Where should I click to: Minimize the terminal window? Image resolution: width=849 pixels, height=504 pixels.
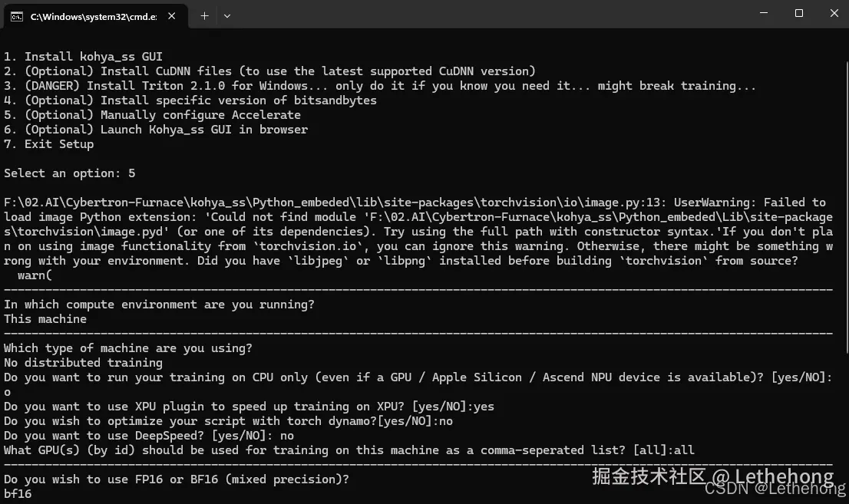tap(764, 14)
